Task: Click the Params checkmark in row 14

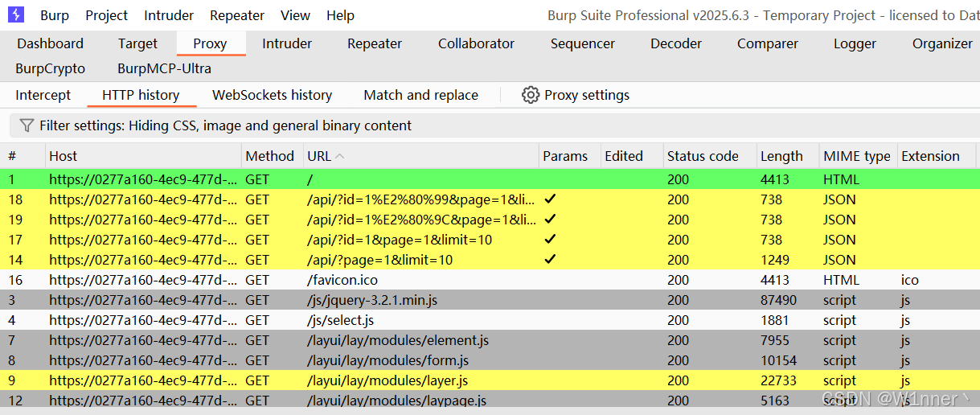Action: (550, 259)
